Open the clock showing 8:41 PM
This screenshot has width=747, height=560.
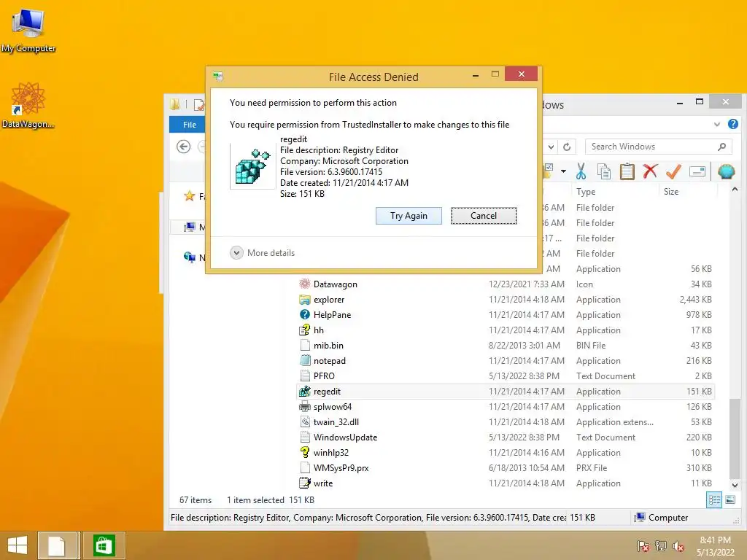coord(715,546)
